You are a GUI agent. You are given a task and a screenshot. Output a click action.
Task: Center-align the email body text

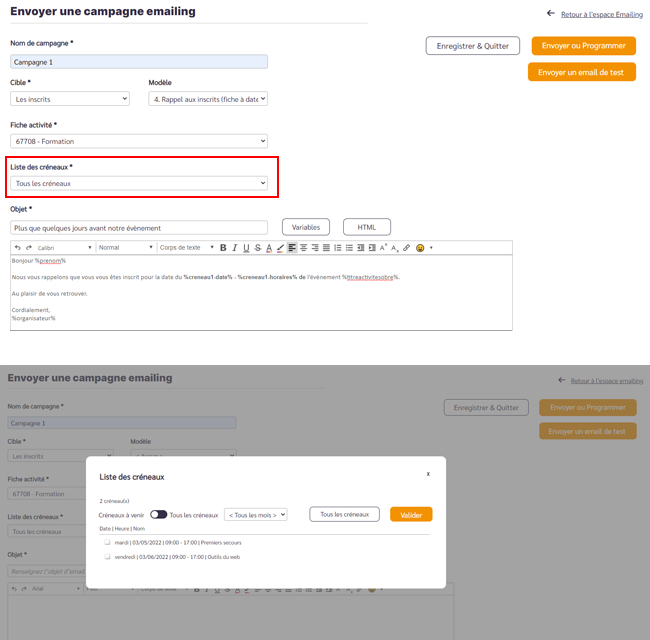coord(303,248)
